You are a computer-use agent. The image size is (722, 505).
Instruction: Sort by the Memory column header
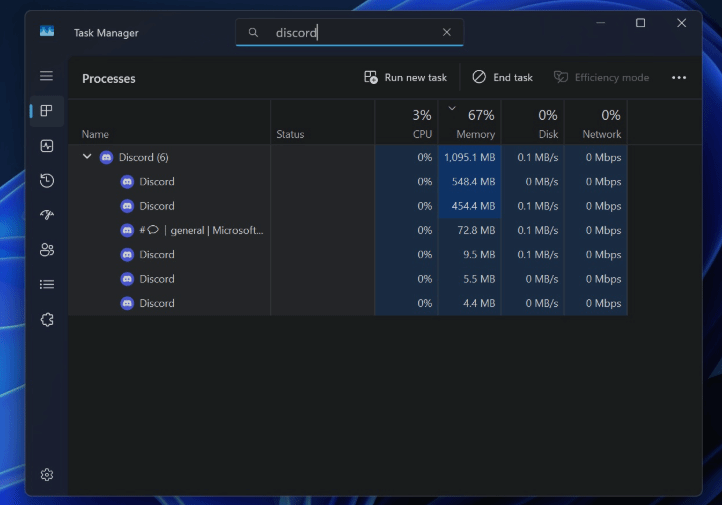pyautogui.click(x=469, y=122)
